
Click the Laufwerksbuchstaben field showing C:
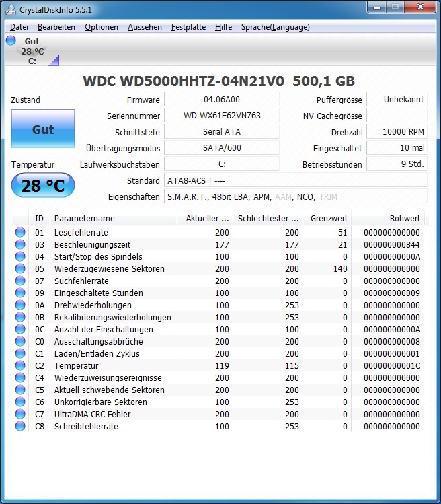[x=222, y=164]
